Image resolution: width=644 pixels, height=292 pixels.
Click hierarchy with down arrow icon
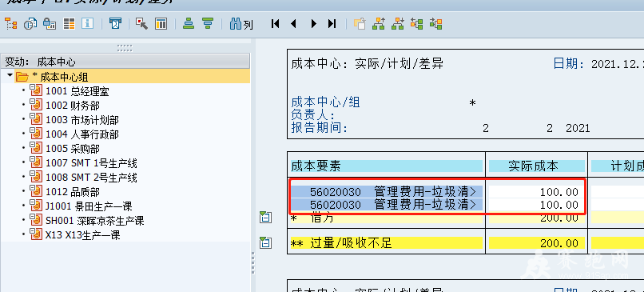click(x=398, y=23)
